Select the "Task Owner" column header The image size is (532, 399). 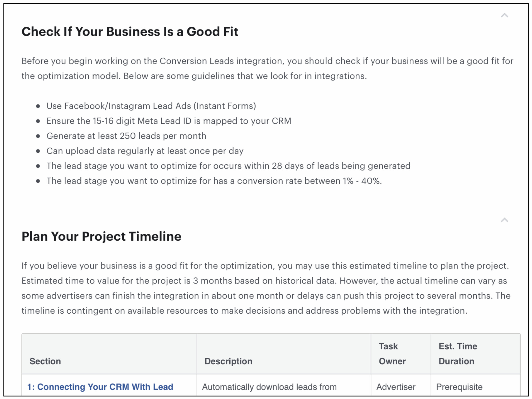[x=392, y=353]
